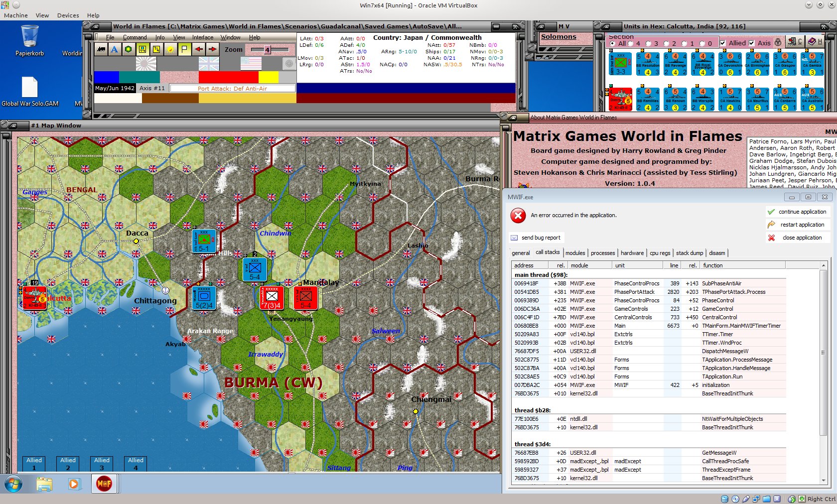Click the Union Jack flag in toolbar

[x=209, y=63]
